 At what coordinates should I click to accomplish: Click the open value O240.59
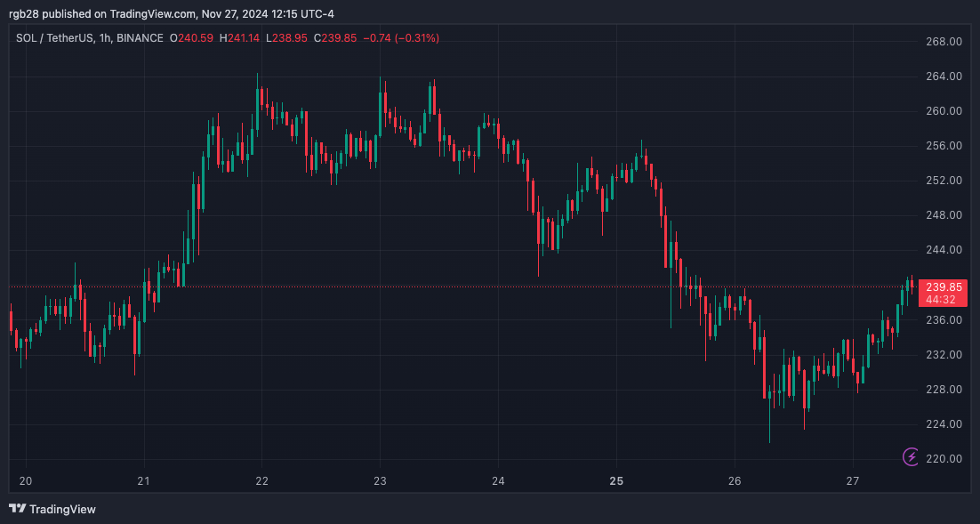coord(191,38)
